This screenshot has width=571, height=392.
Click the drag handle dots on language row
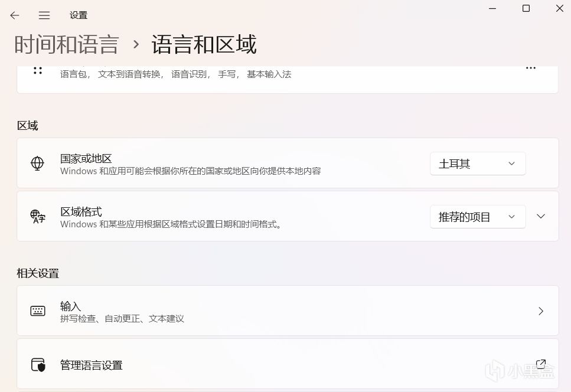38,71
